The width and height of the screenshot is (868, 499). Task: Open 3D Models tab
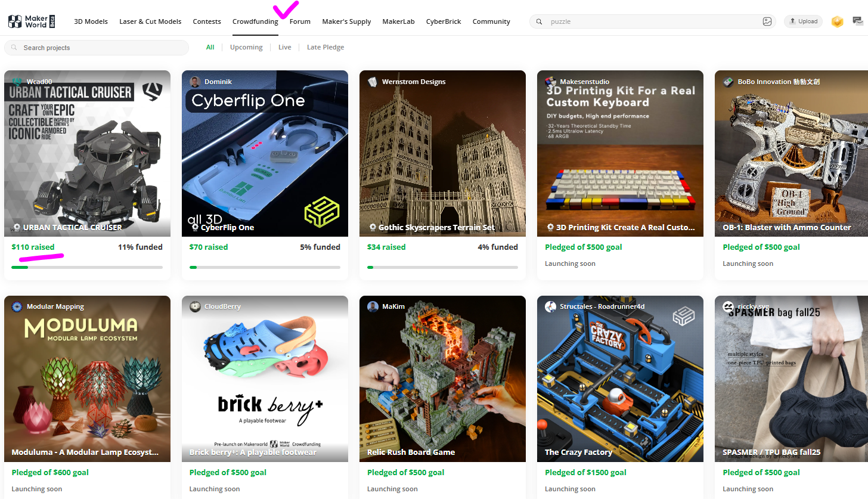91,21
